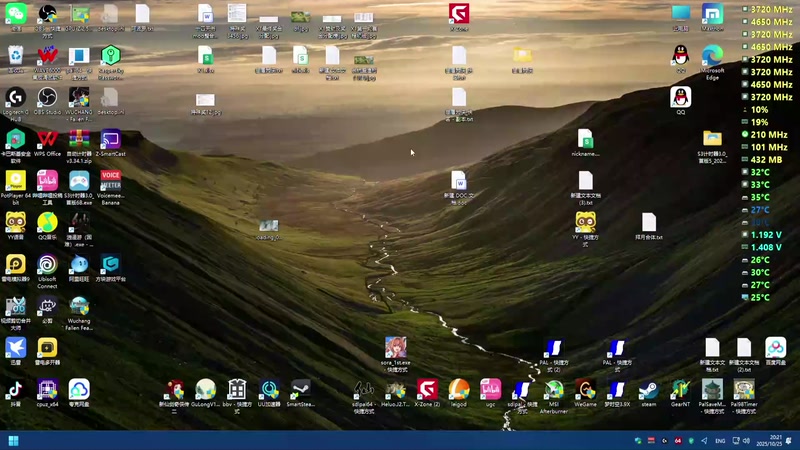This screenshot has width=800, height=450.
Task: Click the 210 MHz sensor reading
Action: [769, 135]
